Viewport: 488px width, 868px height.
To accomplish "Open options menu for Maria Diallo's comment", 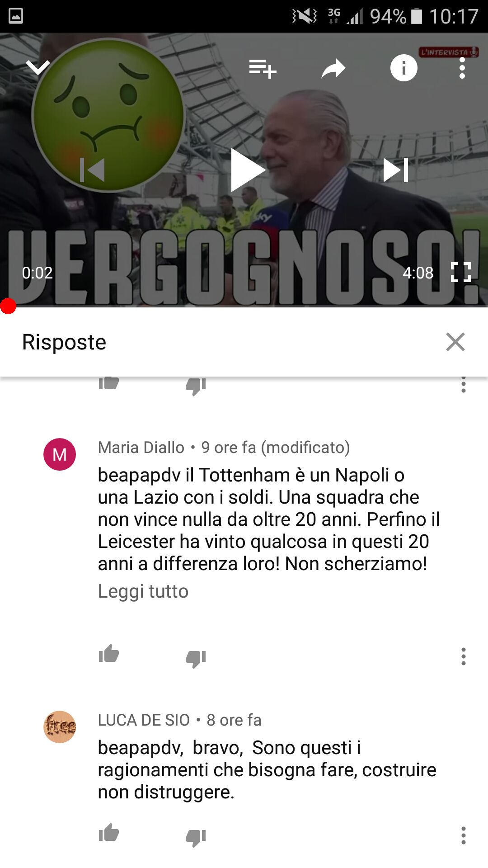I will click(463, 656).
